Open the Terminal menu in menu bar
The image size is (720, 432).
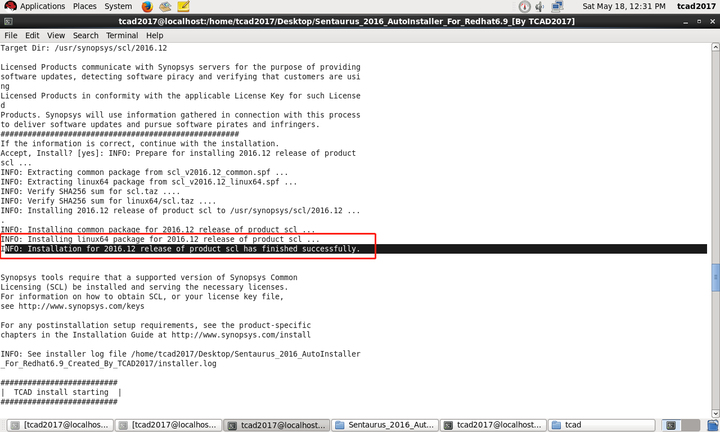(x=122, y=35)
